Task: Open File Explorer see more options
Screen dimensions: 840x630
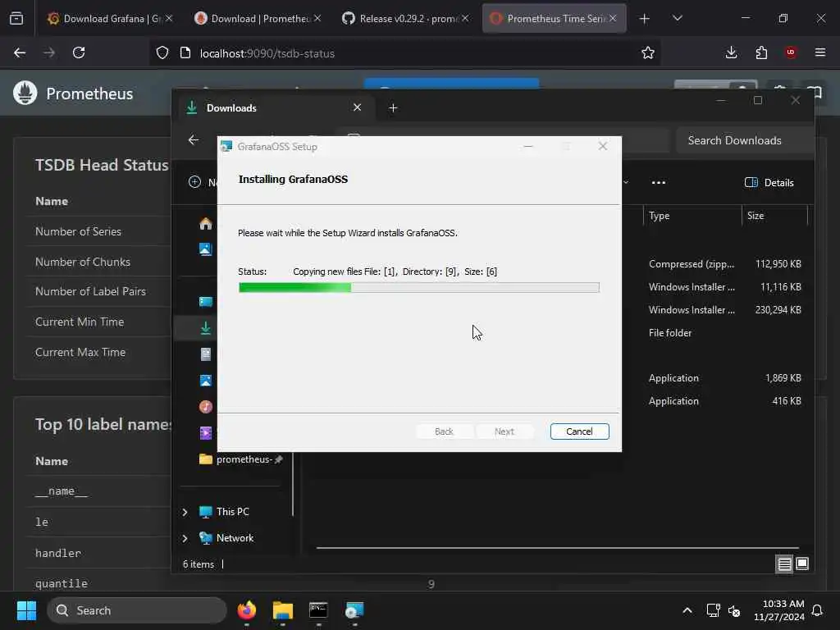Action: [x=659, y=183]
